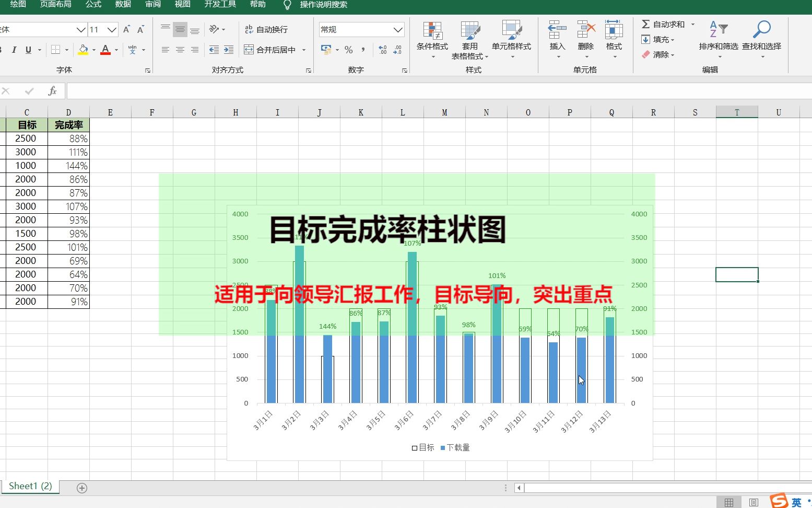Screen dimensions: 812x508
Task: Increase font size with large A
Action: coord(126,30)
